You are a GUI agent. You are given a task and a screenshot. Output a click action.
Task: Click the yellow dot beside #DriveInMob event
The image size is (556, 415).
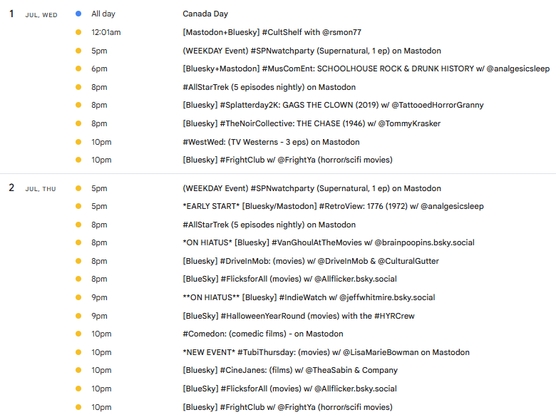(78, 261)
